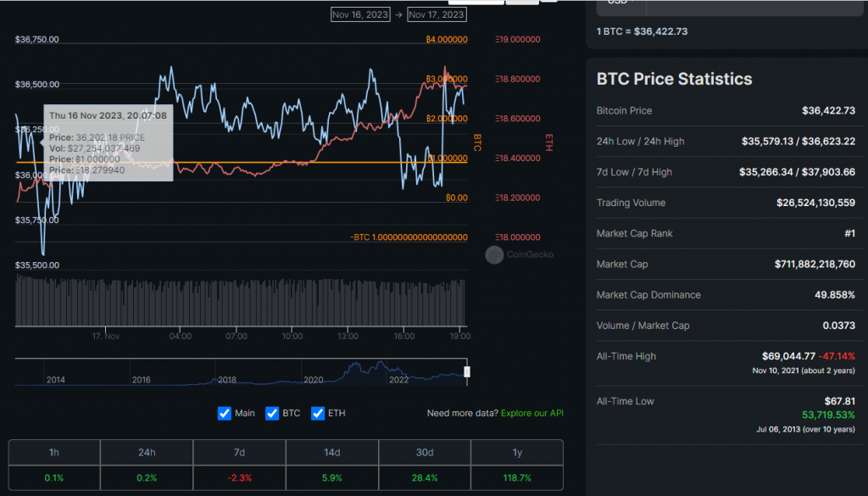Toggle the BTC series checkbox
This screenshot has height=496, width=868.
click(x=272, y=413)
